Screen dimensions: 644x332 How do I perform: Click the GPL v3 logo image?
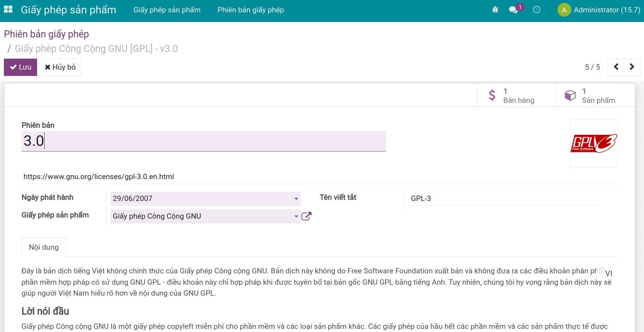tap(593, 143)
